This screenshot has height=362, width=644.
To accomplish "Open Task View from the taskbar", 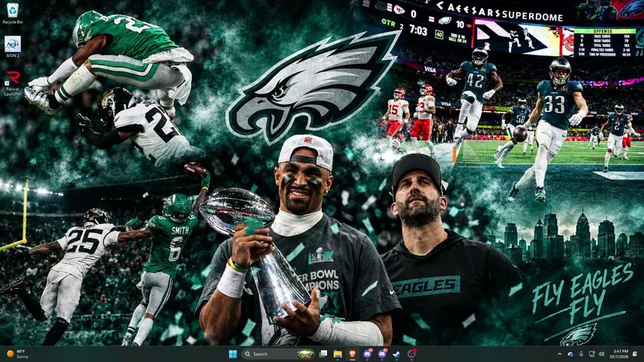I will point(323,354).
